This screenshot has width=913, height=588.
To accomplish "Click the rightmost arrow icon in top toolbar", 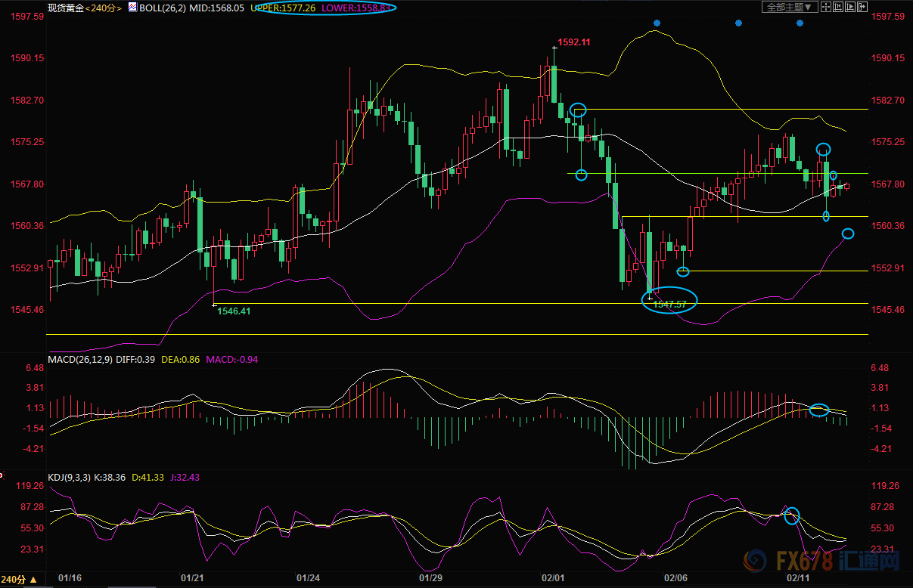I will 862,7.
